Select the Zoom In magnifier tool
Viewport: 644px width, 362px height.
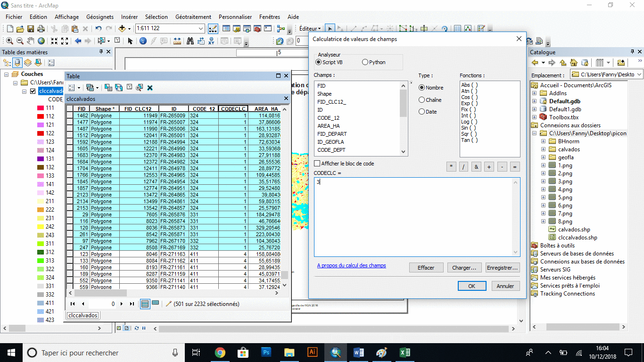tap(9, 41)
